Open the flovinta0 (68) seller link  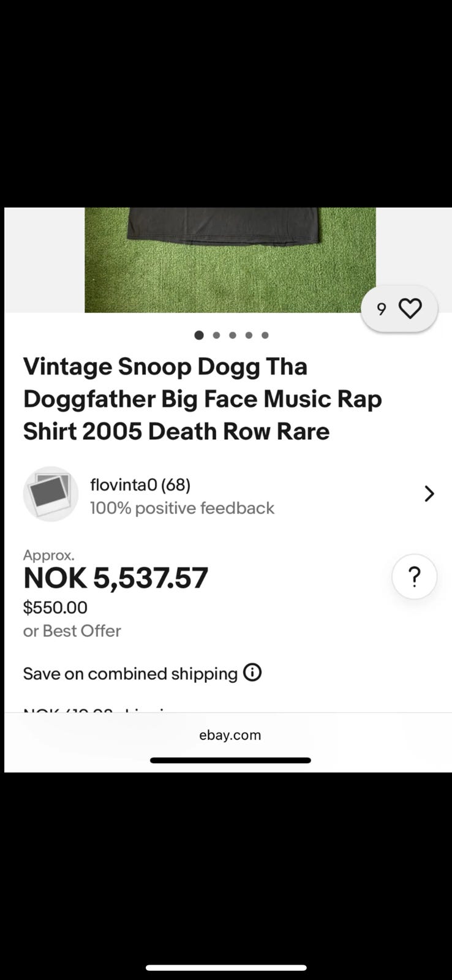(140, 484)
